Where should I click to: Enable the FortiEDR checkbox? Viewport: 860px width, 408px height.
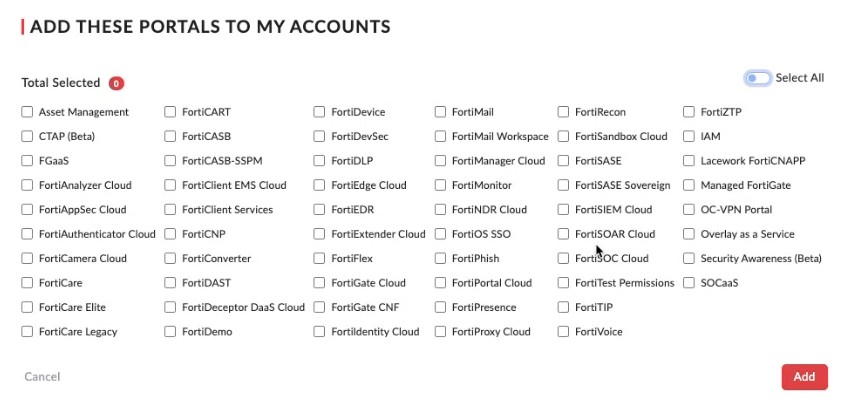click(x=320, y=210)
